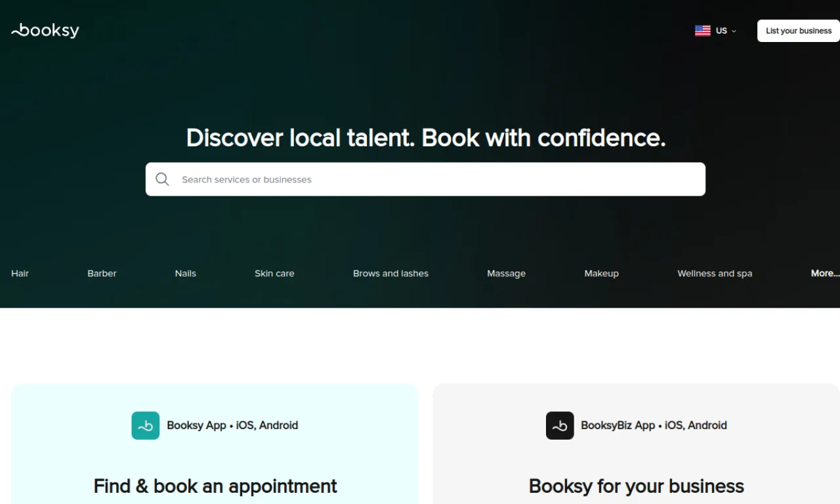
Task: Click 'BooksyBiz App • iOS, Android' text
Action: coord(654,425)
